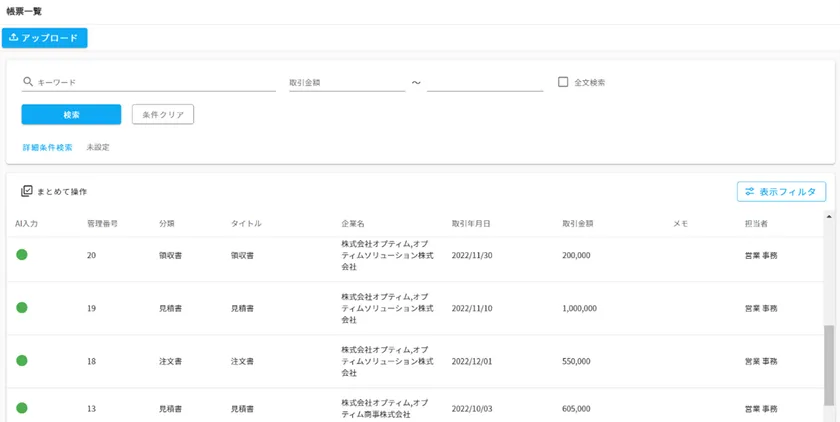Sort by 取引年月日 column header
This screenshot has width=840, height=422.
coord(470,223)
